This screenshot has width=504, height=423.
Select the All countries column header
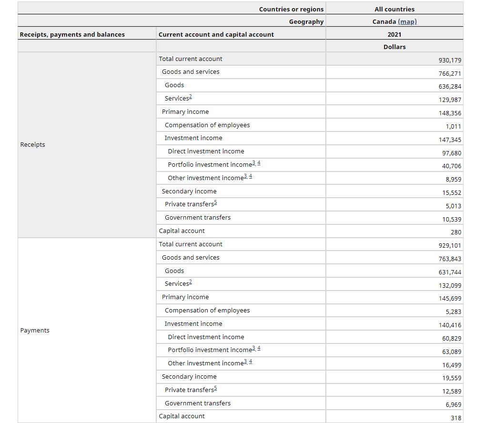(394, 9)
